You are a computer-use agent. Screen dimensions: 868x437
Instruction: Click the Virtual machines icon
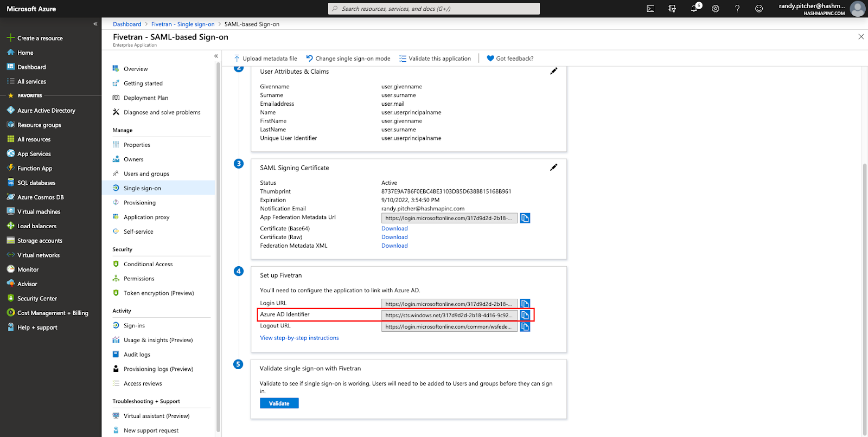point(10,211)
